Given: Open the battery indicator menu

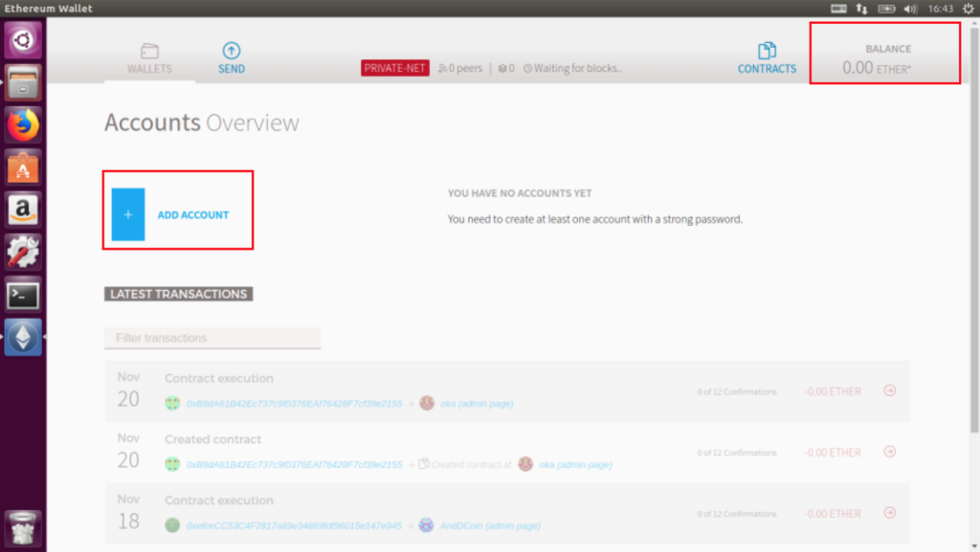Looking at the screenshot, I should pos(886,8).
